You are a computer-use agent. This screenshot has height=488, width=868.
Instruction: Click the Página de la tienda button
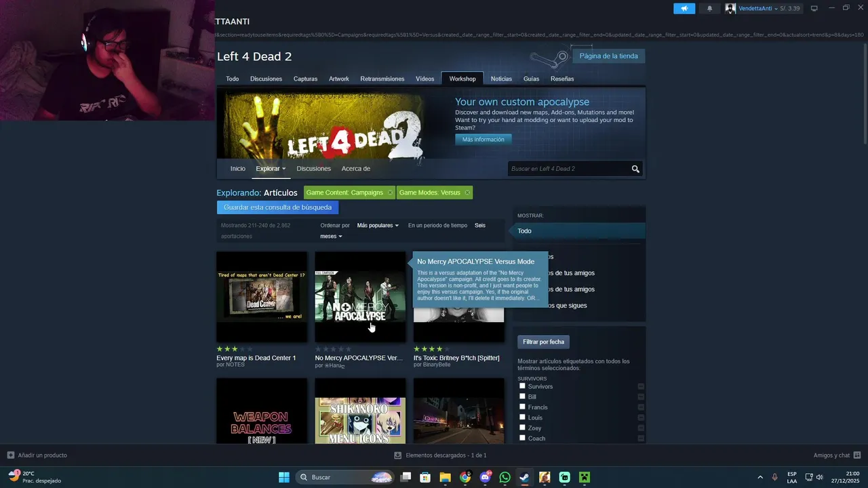[x=608, y=56]
